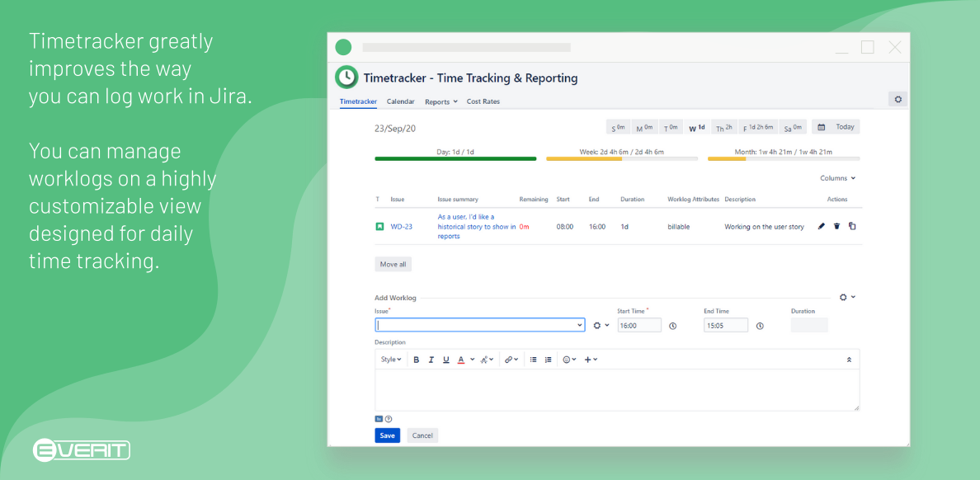Click the red '0m' remaining value
The width and height of the screenshot is (980, 480).
pos(524,227)
